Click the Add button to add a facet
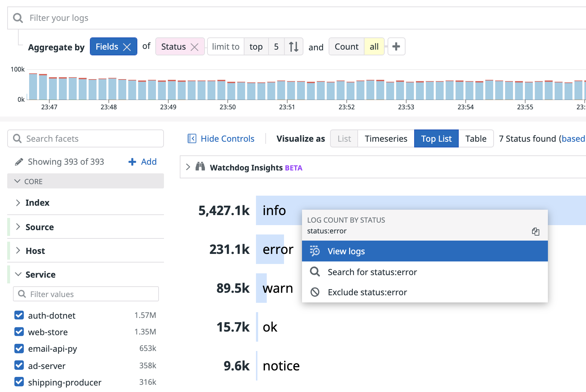 [142, 161]
